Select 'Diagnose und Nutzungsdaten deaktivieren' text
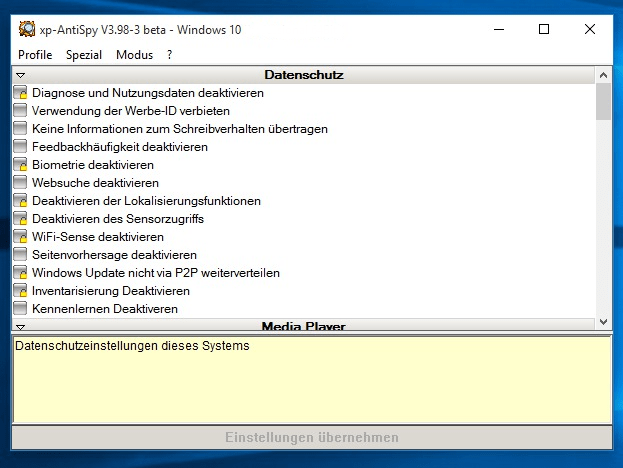 pyautogui.click(x=148, y=93)
